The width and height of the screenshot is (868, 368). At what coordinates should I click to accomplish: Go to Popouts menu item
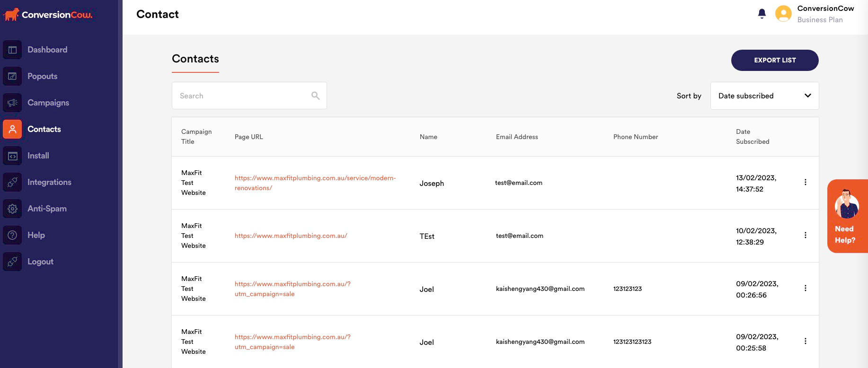(43, 76)
